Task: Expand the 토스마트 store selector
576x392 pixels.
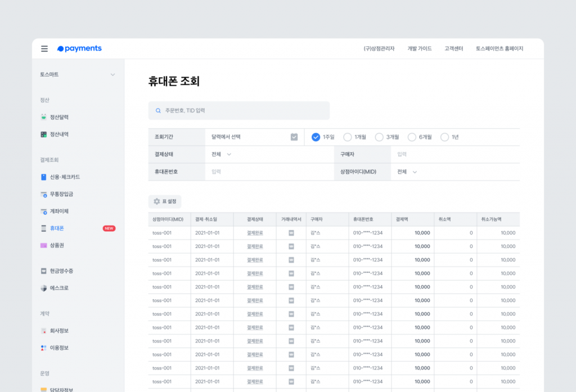Action: click(77, 75)
